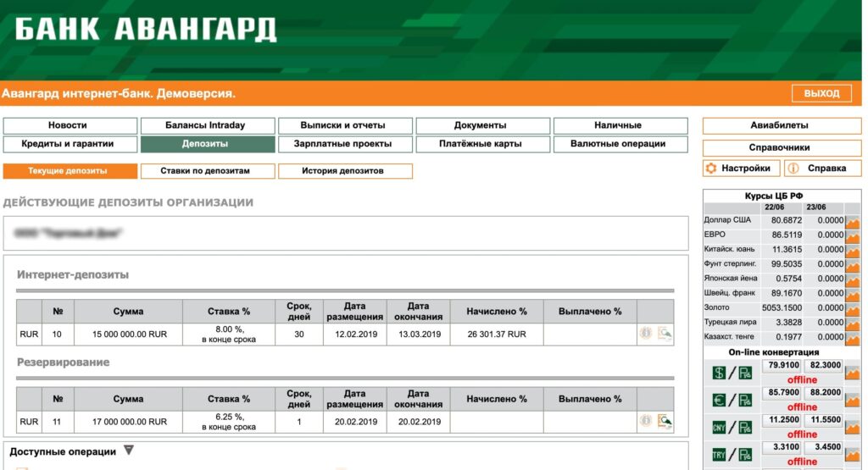
Task: Go to the Документы tab
Action: [482, 125]
